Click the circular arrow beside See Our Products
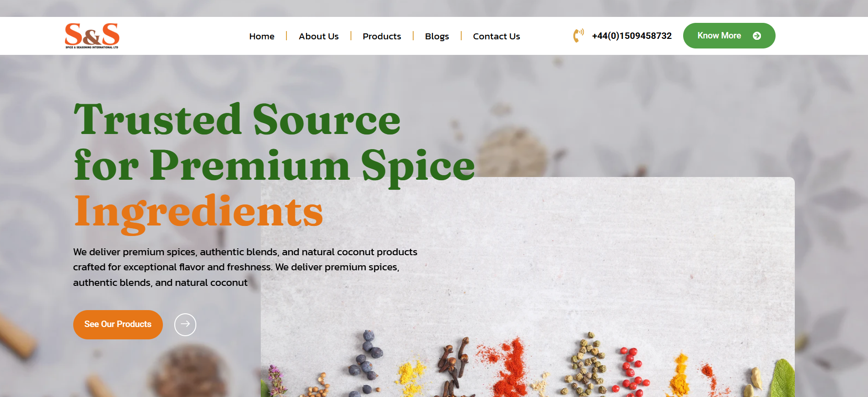Image resolution: width=868 pixels, height=397 pixels. pos(185,325)
